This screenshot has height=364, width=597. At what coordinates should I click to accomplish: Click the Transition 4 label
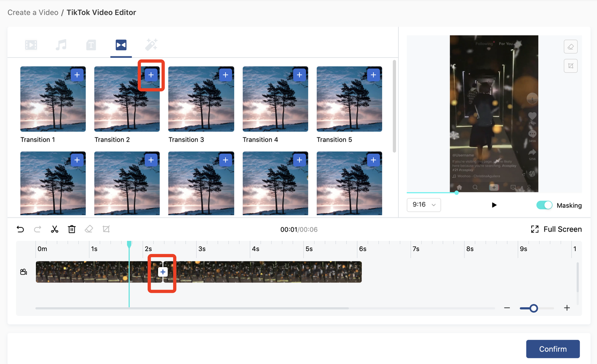pyautogui.click(x=260, y=140)
